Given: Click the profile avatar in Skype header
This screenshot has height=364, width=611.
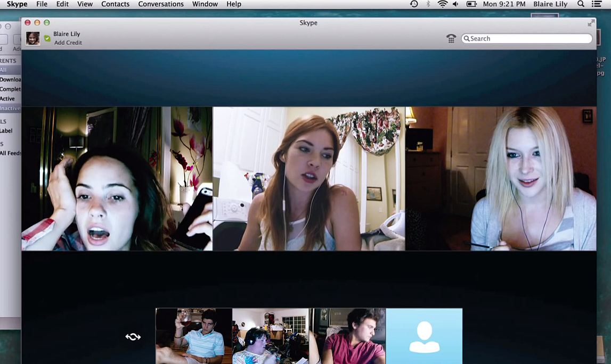Looking at the screenshot, I should click(33, 38).
